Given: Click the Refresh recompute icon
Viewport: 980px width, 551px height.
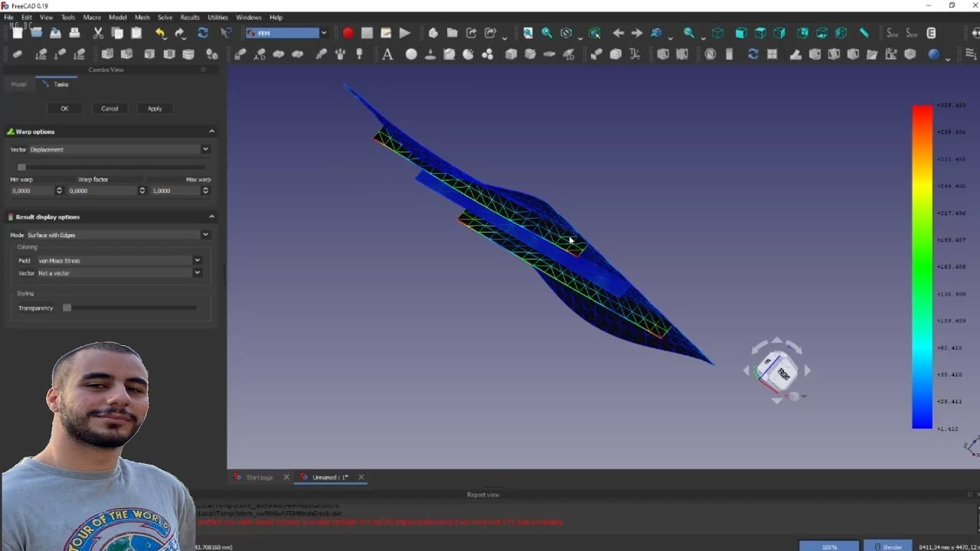Looking at the screenshot, I should pyautogui.click(x=203, y=33).
